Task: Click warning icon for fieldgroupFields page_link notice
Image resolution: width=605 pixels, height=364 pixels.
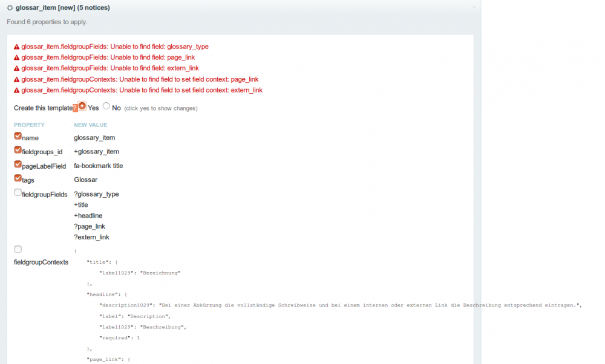Action: tap(17, 57)
